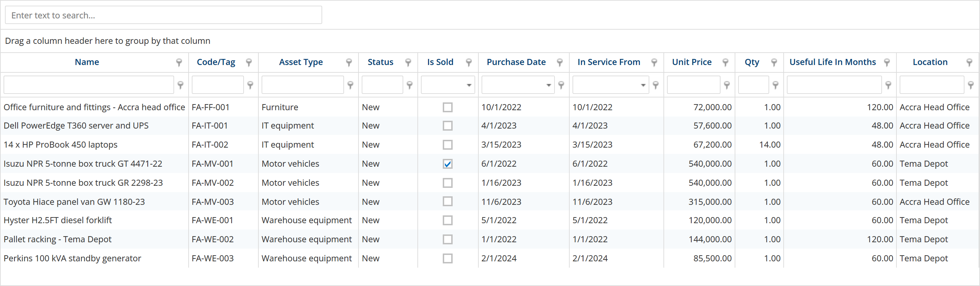Viewport: 980px width, 286px height.
Task: Open the Useful Life In Months header filter icon
Action: click(x=887, y=62)
